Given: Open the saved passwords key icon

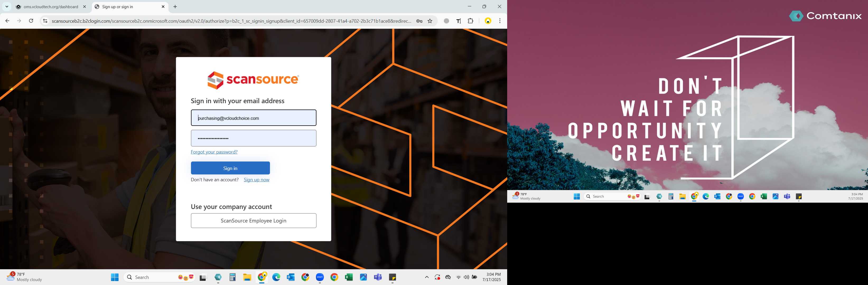Looking at the screenshot, I should (419, 21).
